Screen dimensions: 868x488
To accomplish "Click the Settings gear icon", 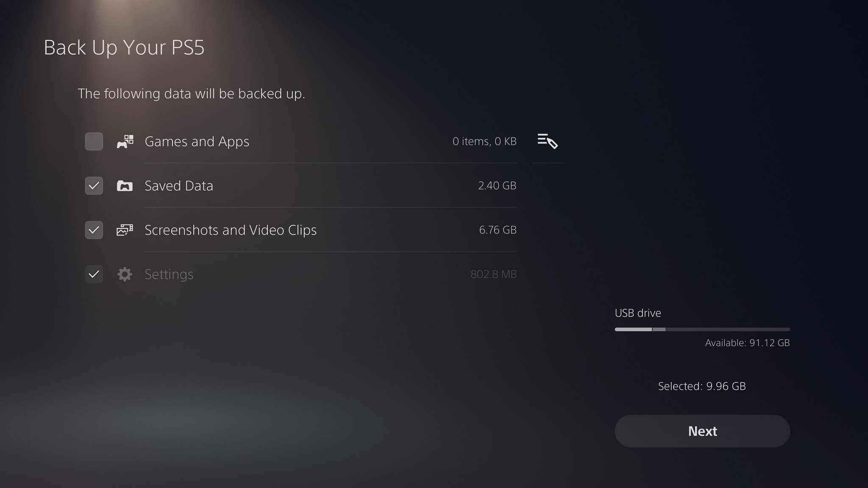I will pos(123,274).
